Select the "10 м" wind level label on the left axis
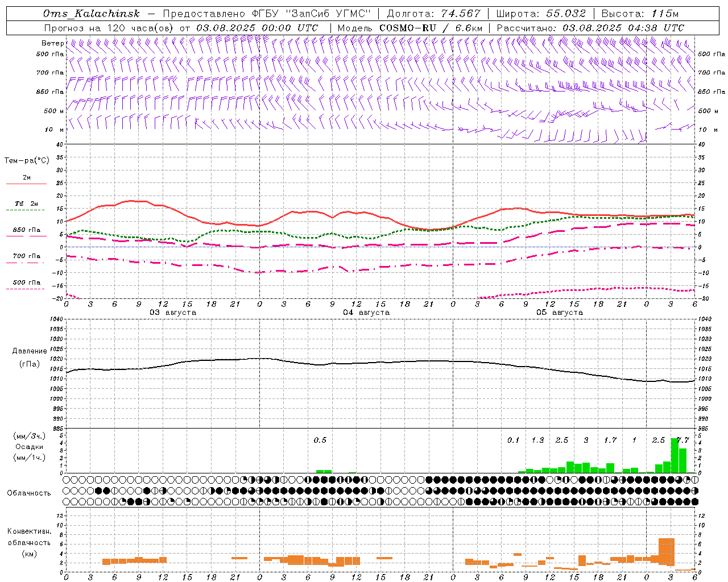This screenshot has height=582, width=728. coord(54,130)
